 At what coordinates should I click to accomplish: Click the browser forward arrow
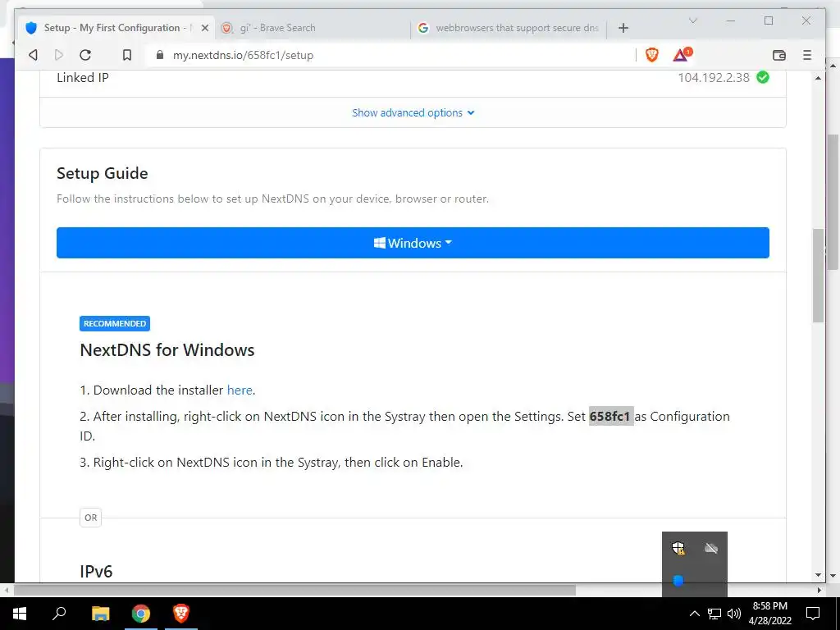click(x=59, y=55)
